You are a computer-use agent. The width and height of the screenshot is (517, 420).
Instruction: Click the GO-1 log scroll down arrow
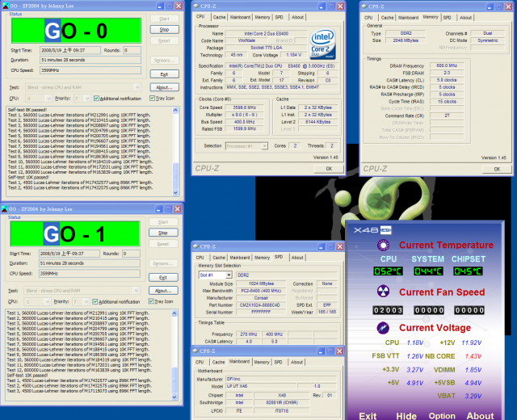pyautogui.click(x=174, y=397)
